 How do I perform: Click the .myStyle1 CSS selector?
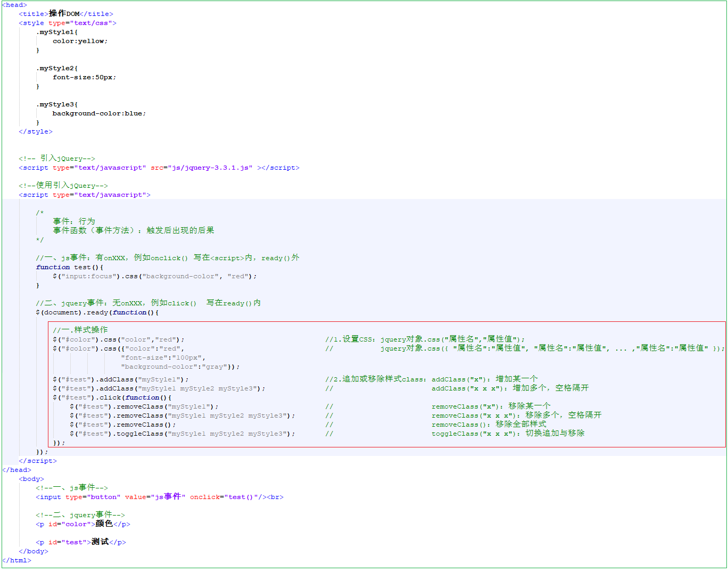tap(56, 32)
